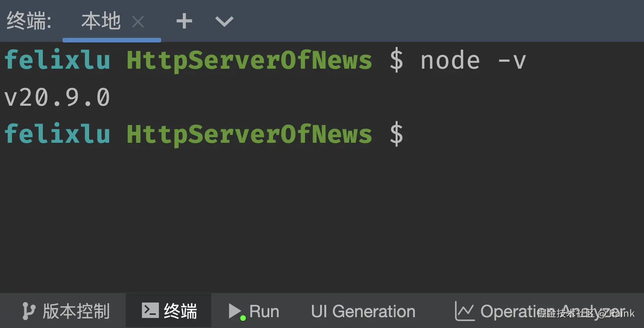Close the 本地 terminal tab
This screenshot has height=328, width=644.
click(138, 22)
